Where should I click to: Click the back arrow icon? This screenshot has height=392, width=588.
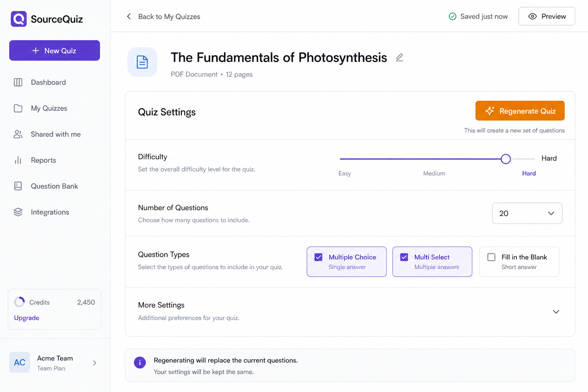click(x=129, y=16)
